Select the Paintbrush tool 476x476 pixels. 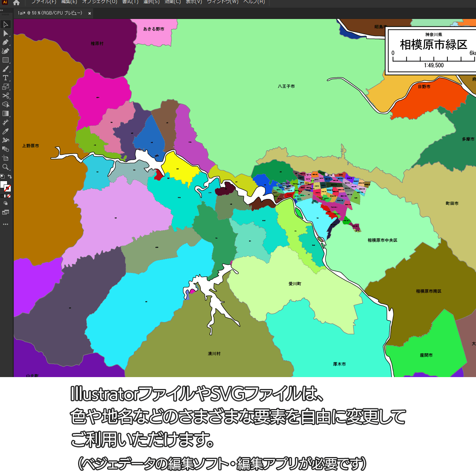[6, 69]
